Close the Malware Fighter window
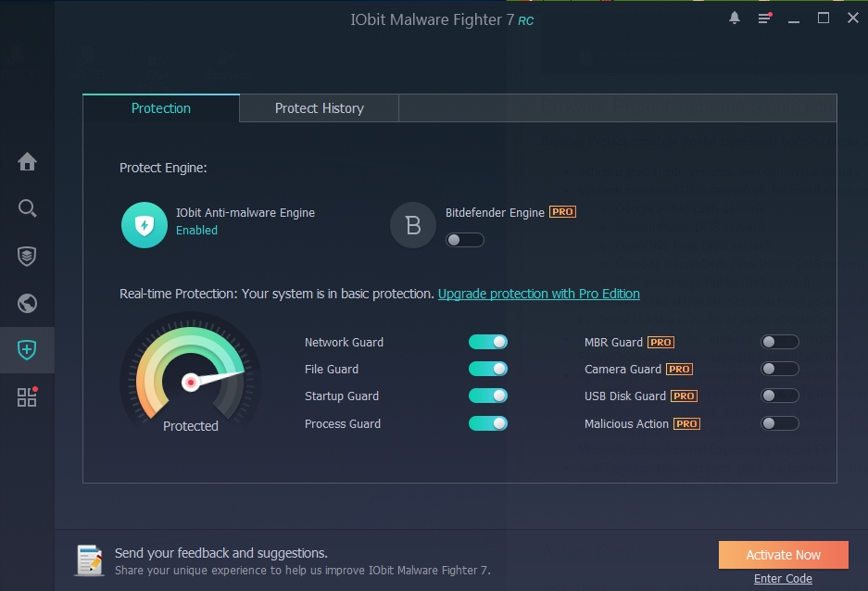 [853, 19]
